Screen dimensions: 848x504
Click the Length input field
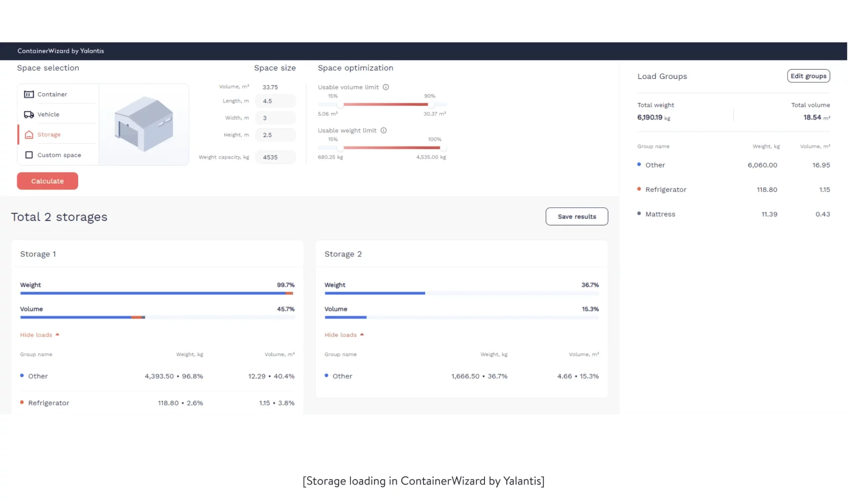tap(275, 101)
